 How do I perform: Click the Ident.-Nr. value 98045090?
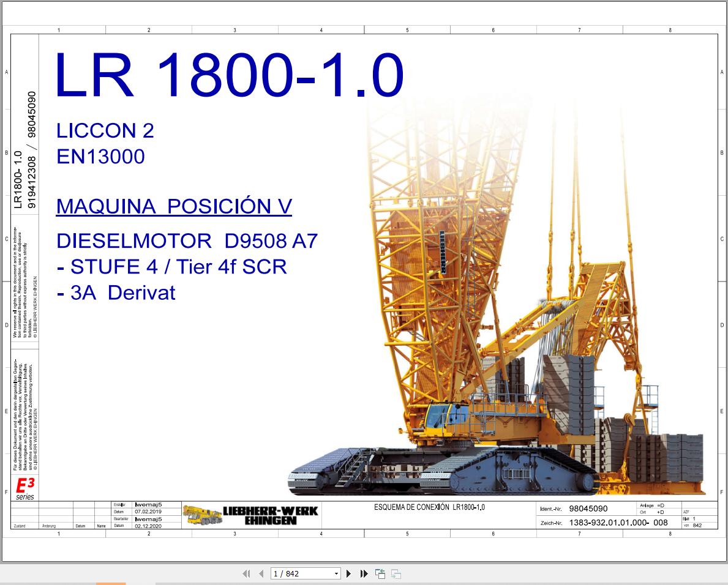(x=588, y=509)
